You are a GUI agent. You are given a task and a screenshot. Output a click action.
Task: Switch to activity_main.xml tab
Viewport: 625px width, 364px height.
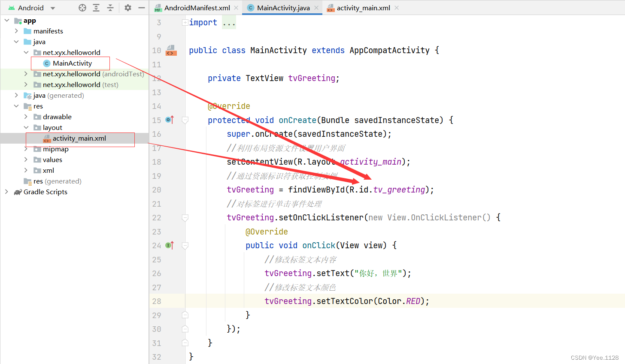(363, 8)
